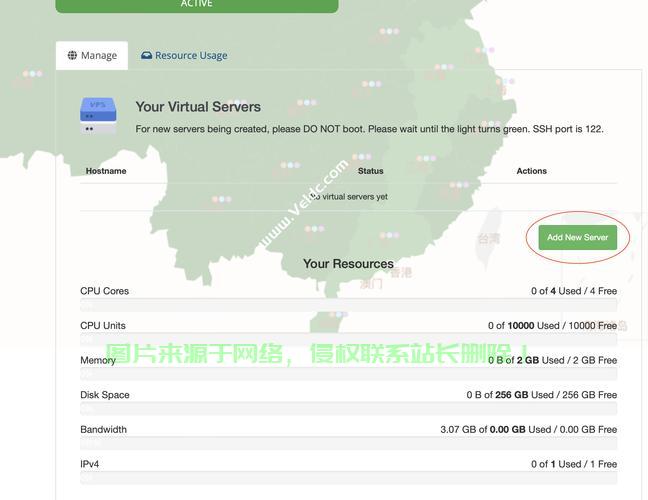Click the CPU Cores label

pos(105,291)
